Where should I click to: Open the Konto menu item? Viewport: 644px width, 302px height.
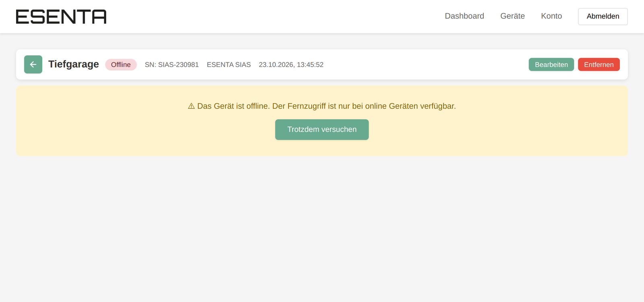[551, 16]
